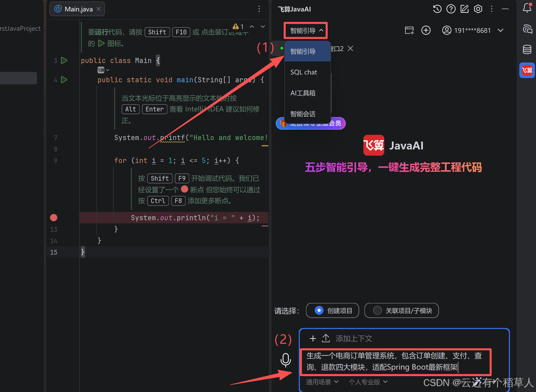
Task: Click the plus icon beside 添加上下文
Action: (x=313, y=338)
